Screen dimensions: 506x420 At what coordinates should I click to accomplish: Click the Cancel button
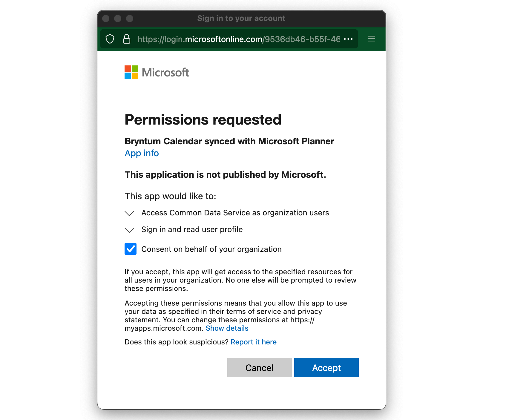[x=259, y=367]
